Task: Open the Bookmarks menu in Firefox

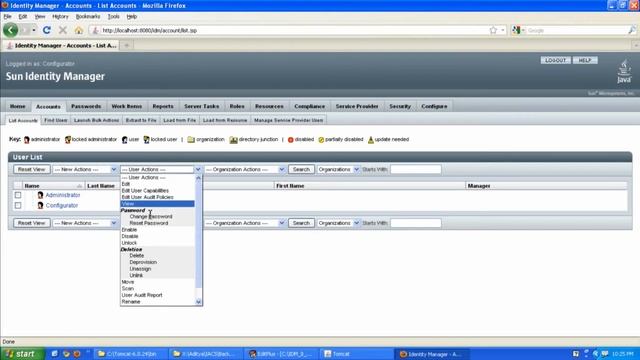Action: [88, 17]
